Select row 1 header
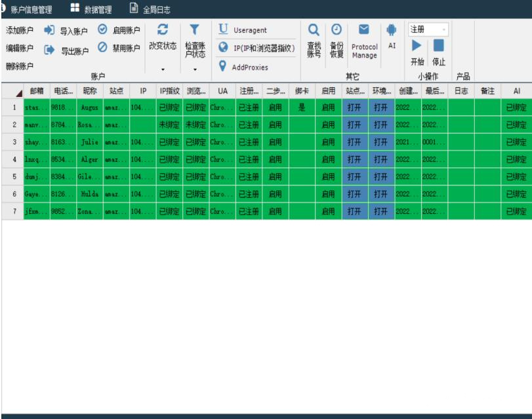The width and height of the screenshot is (532, 419). point(12,108)
